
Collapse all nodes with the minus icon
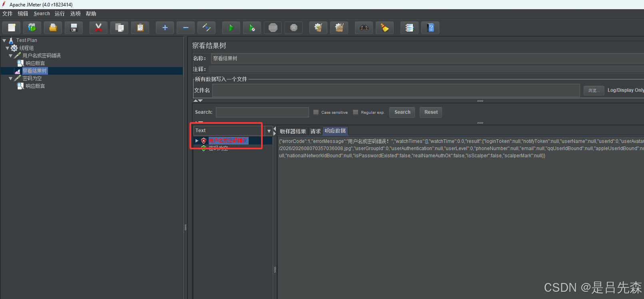point(185,28)
